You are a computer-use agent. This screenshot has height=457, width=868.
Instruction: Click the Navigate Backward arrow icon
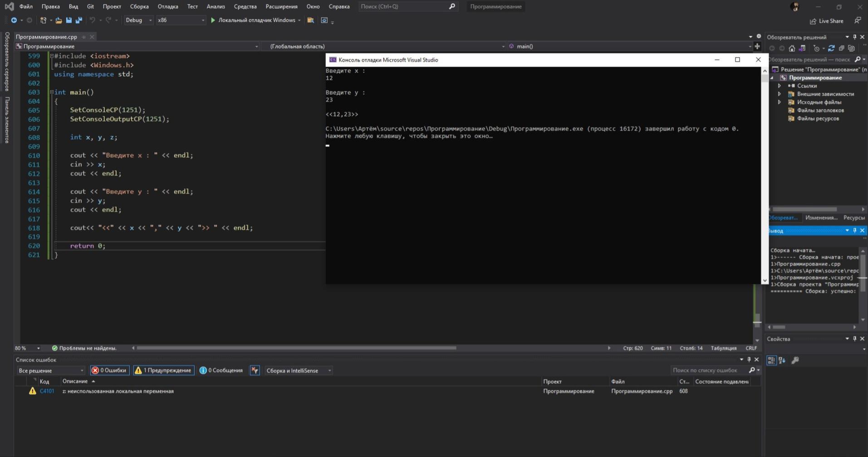coord(14,20)
